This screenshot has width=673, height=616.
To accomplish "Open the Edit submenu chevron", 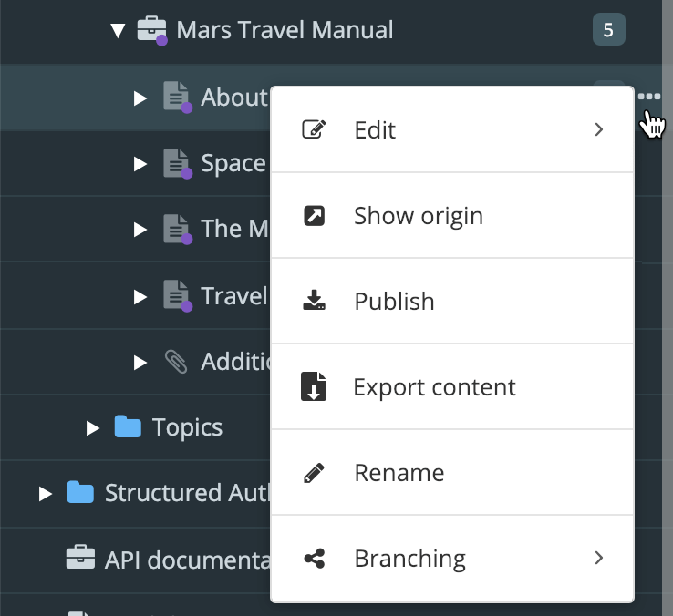I will point(599,129).
